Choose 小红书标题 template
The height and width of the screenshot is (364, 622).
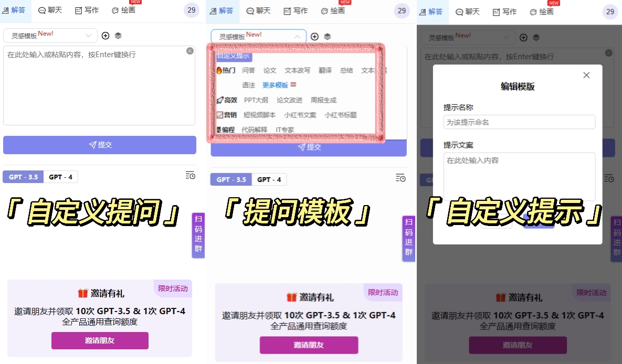click(340, 115)
